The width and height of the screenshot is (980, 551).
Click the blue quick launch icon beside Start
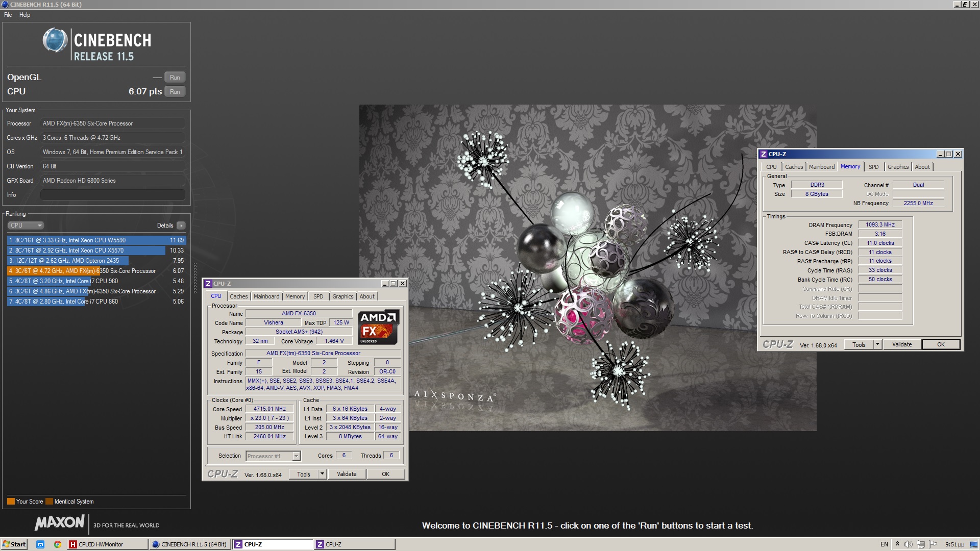click(40, 544)
